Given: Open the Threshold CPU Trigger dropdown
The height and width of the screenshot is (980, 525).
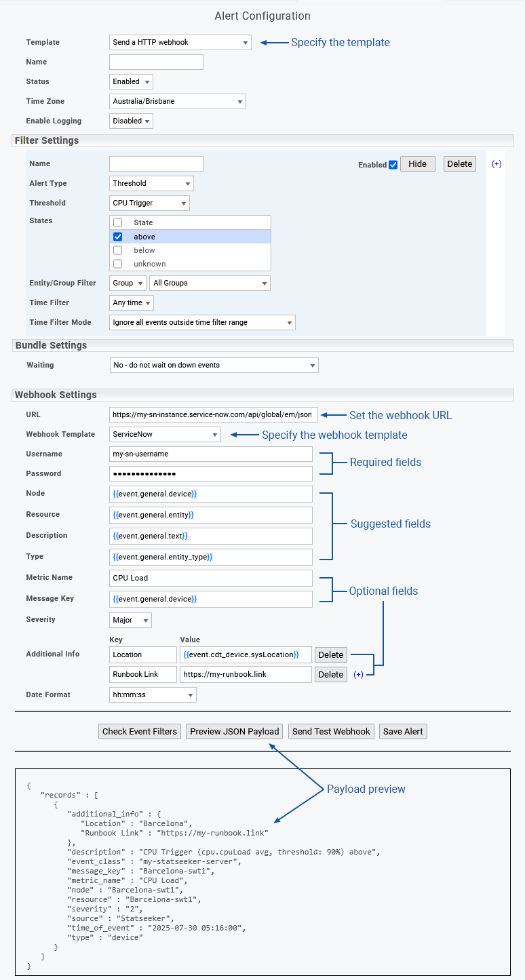Looking at the screenshot, I should click(x=149, y=203).
